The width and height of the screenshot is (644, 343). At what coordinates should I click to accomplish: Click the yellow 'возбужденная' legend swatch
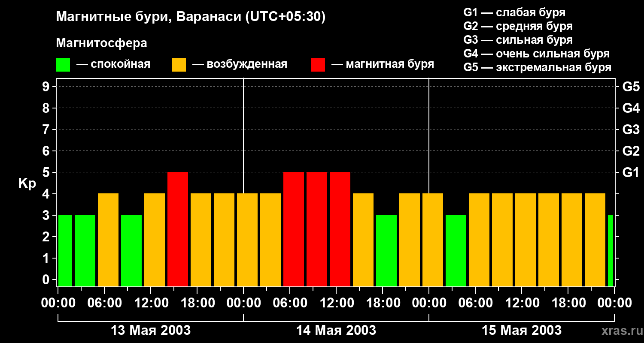[x=179, y=65]
